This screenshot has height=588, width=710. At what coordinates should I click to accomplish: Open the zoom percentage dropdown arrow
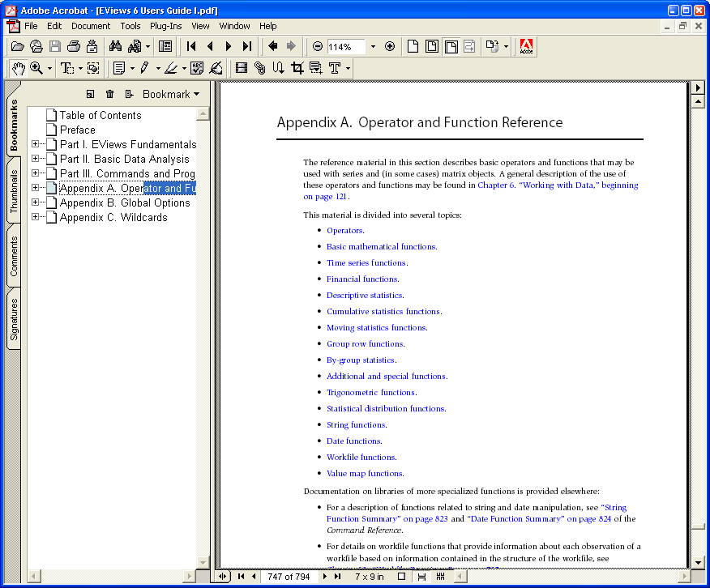point(373,47)
